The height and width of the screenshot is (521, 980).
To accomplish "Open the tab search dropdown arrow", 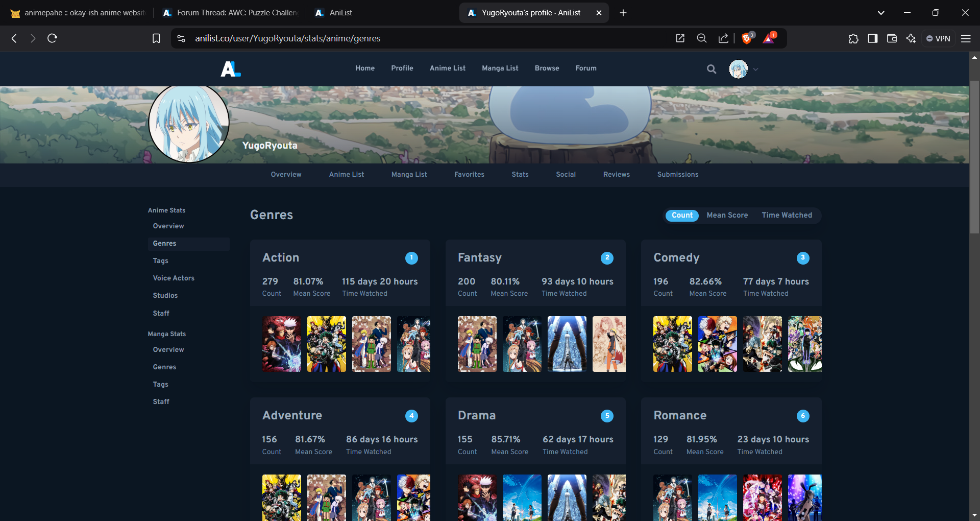I will [880, 13].
